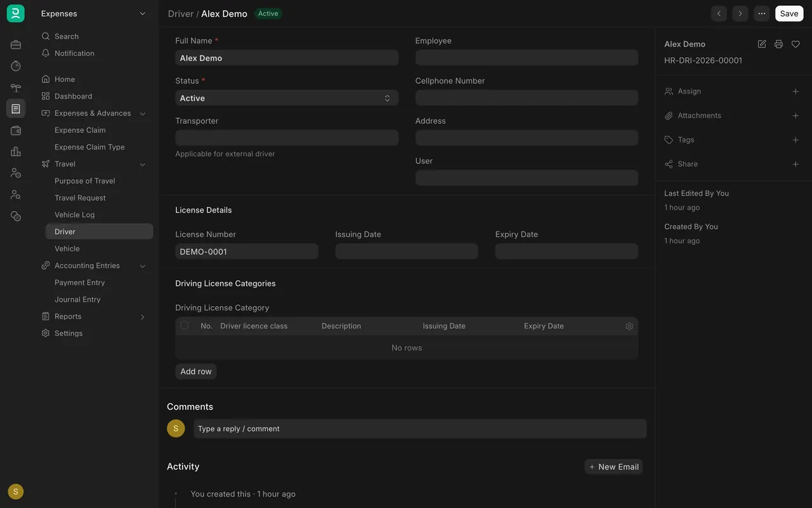The height and width of the screenshot is (508, 812).
Task: Click the heart like icon in sidebar
Action: [x=796, y=44]
